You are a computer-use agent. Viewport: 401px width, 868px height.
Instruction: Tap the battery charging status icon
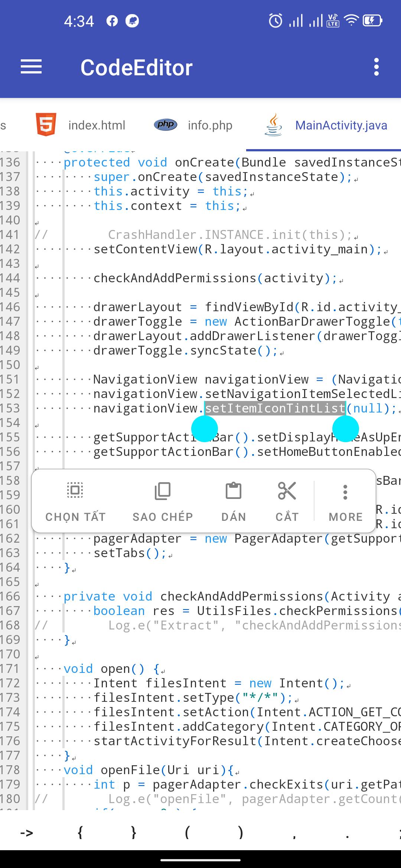click(x=372, y=21)
